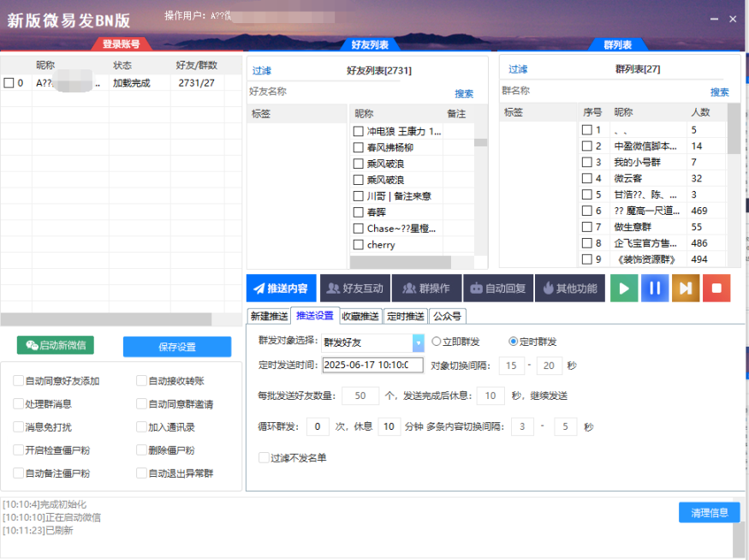The width and height of the screenshot is (749, 560).
Task: Open the 好友互动 section
Action: 355,289
